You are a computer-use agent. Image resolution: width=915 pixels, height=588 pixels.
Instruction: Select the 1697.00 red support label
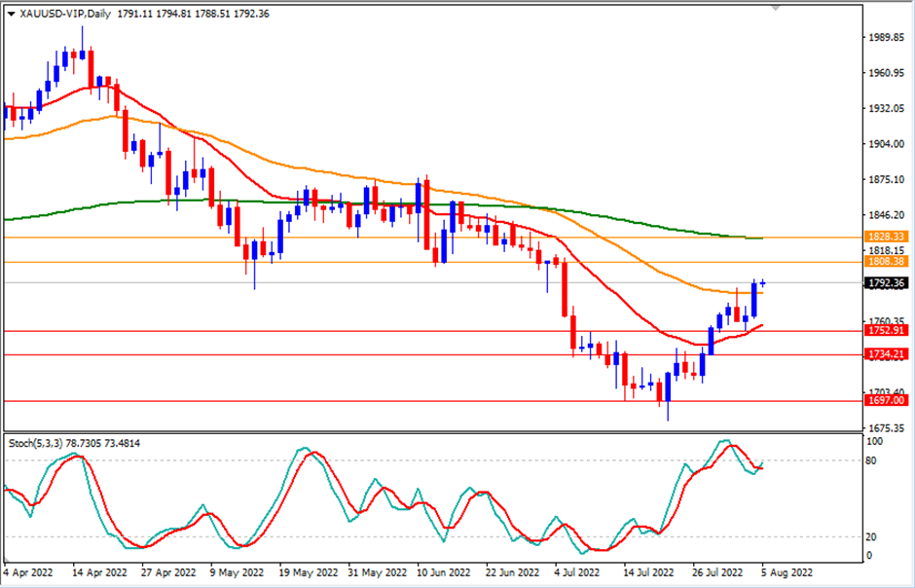886,400
